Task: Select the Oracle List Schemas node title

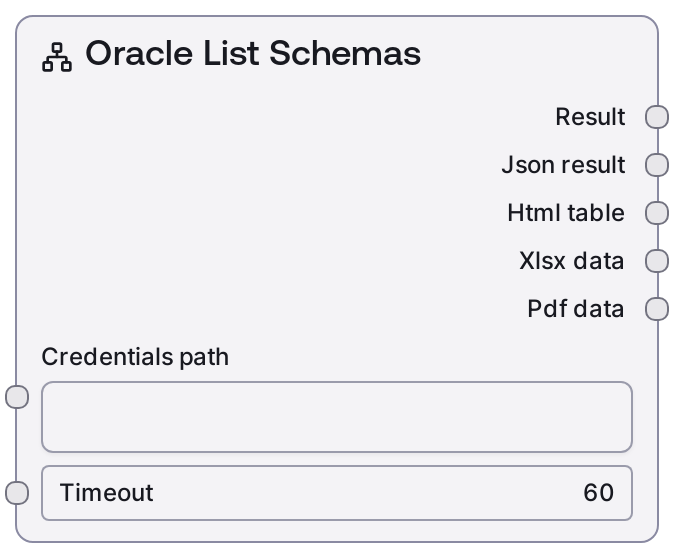Action: point(252,54)
